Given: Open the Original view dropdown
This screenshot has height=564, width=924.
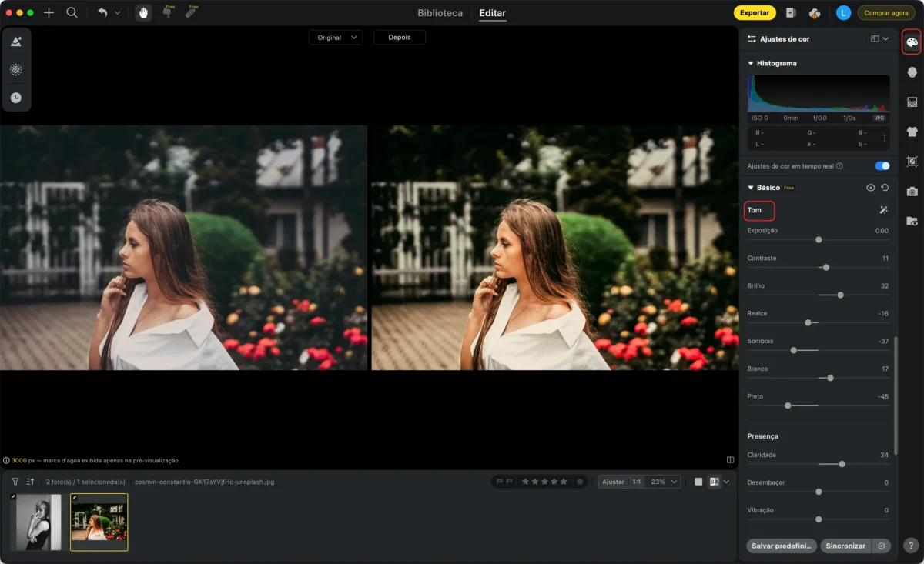Looking at the screenshot, I should [336, 37].
